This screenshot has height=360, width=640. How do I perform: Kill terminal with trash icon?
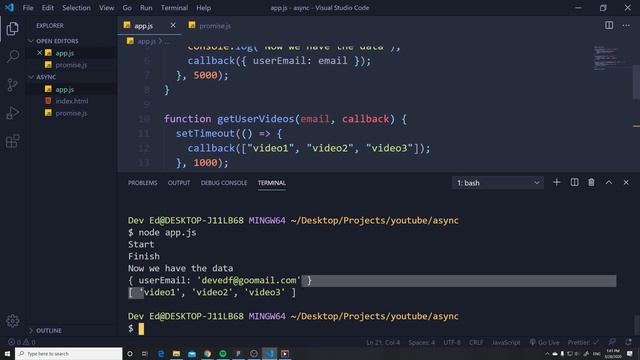[591, 182]
